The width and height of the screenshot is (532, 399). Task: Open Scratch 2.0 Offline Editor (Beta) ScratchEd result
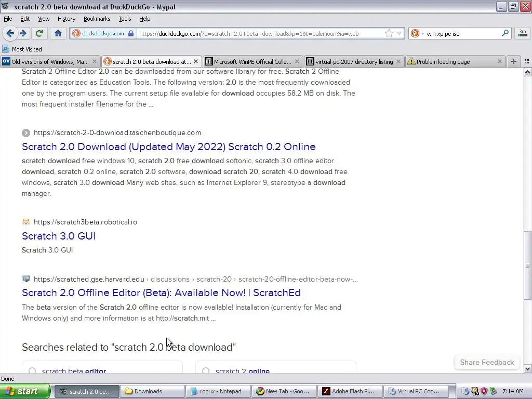pos(161,292)
